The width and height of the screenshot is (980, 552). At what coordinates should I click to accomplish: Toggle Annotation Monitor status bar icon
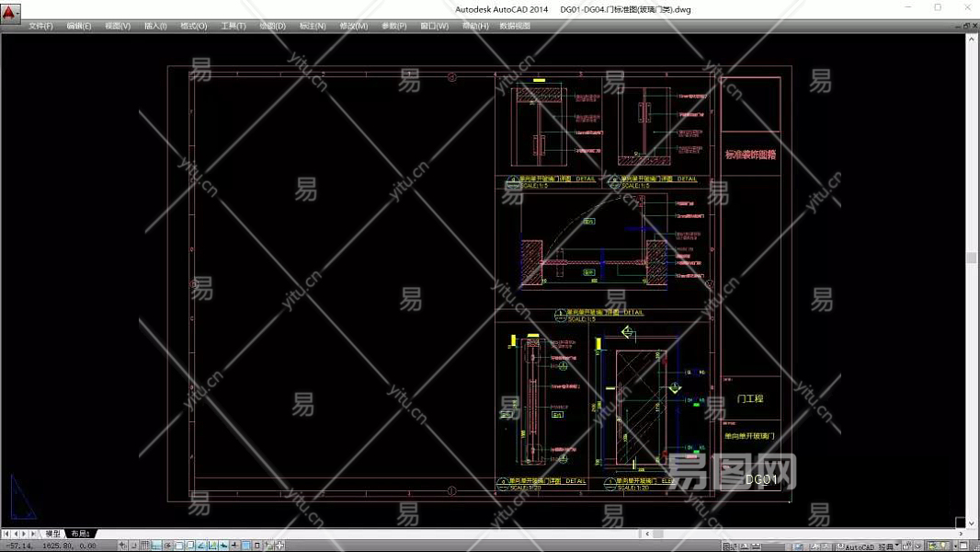pos(279,546)
